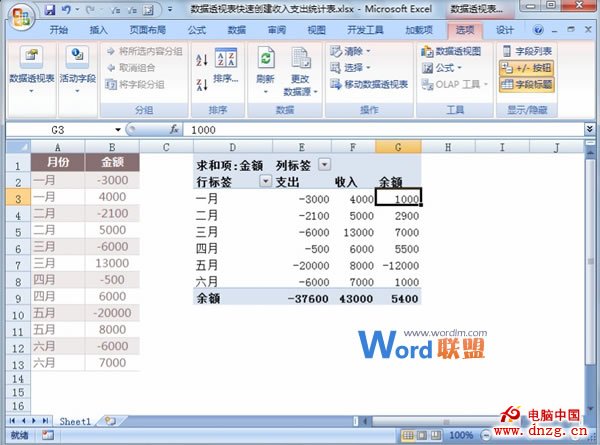Open the Home tab
The image size is (600, 445).
click(x=59, y=30)
